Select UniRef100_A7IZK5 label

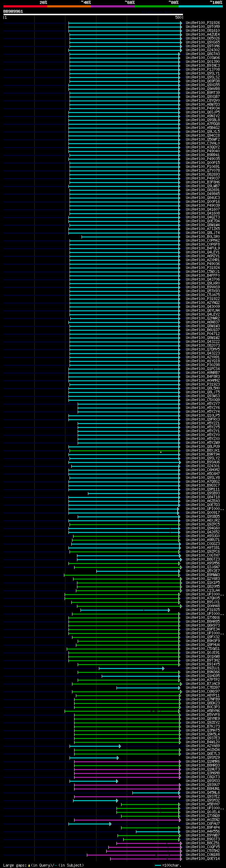tap(203, 229)
